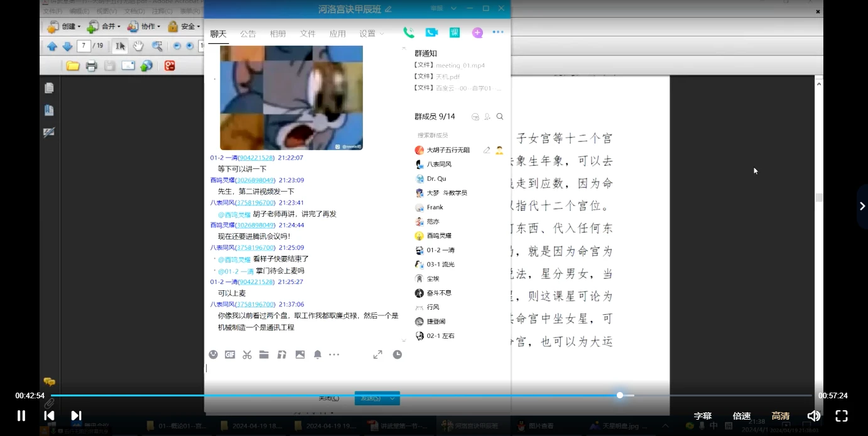The width and height of the screenshot is (868, 436).
Task: Switch to the 公告 tab
Action: coord(248,34)
